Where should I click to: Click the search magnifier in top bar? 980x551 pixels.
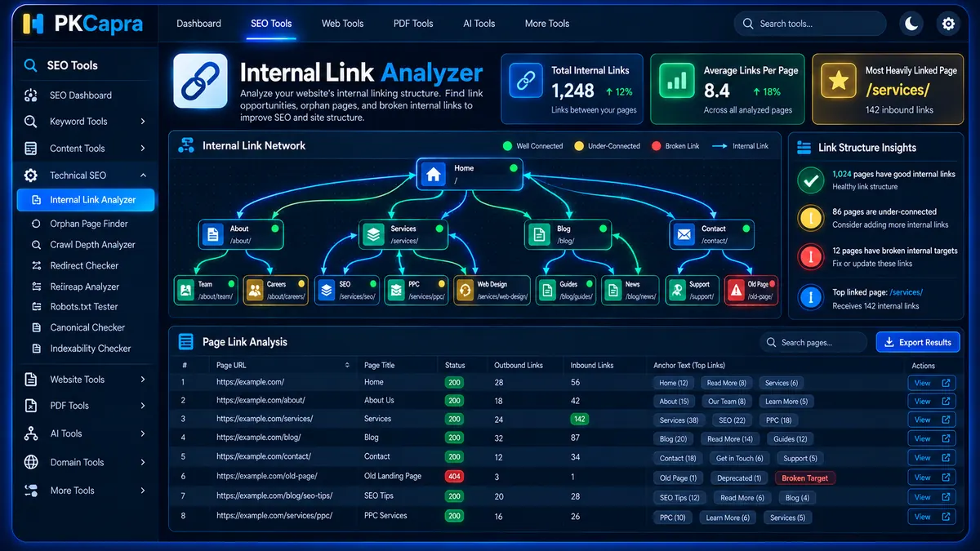pos(748,24)
